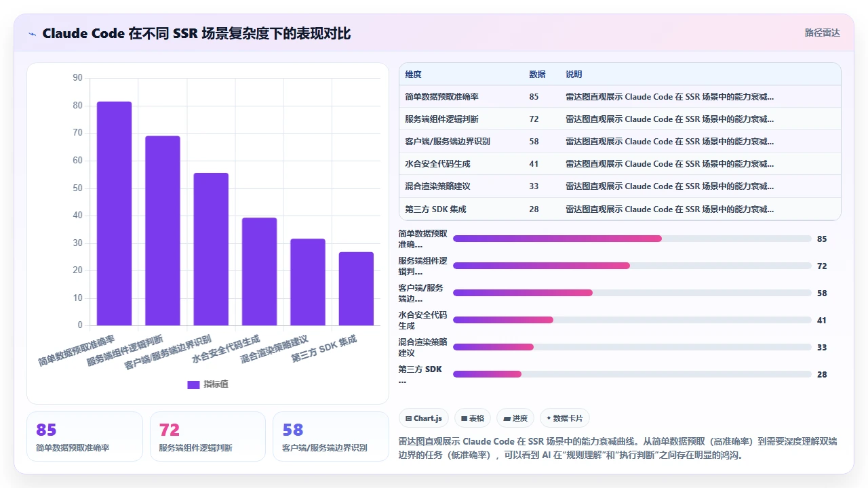Select the 进度 tag chip

pos(515,418)
